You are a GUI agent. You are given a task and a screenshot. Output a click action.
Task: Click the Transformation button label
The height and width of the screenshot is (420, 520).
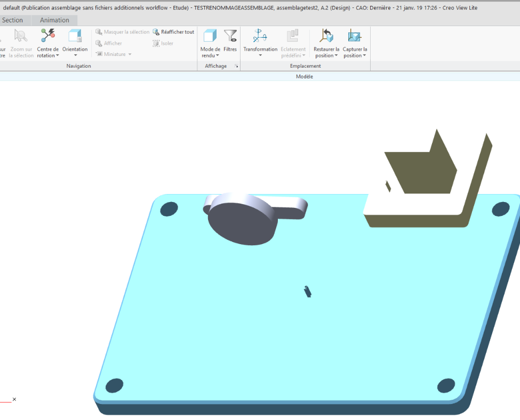tap(260, 49)
